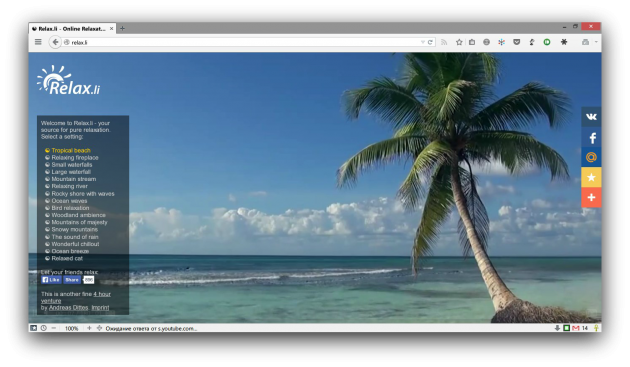
Task: Go back using the arrow button
Action: pos(55,42)
